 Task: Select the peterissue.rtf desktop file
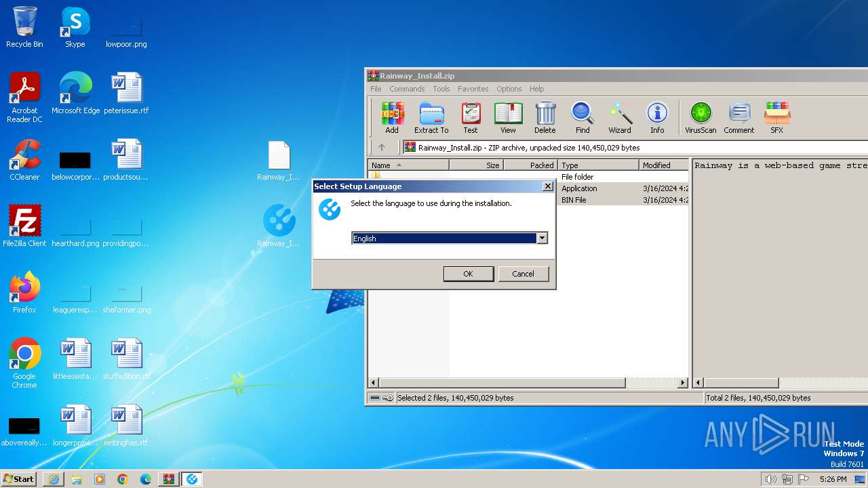pyautogui.click(x=126, y=94)
